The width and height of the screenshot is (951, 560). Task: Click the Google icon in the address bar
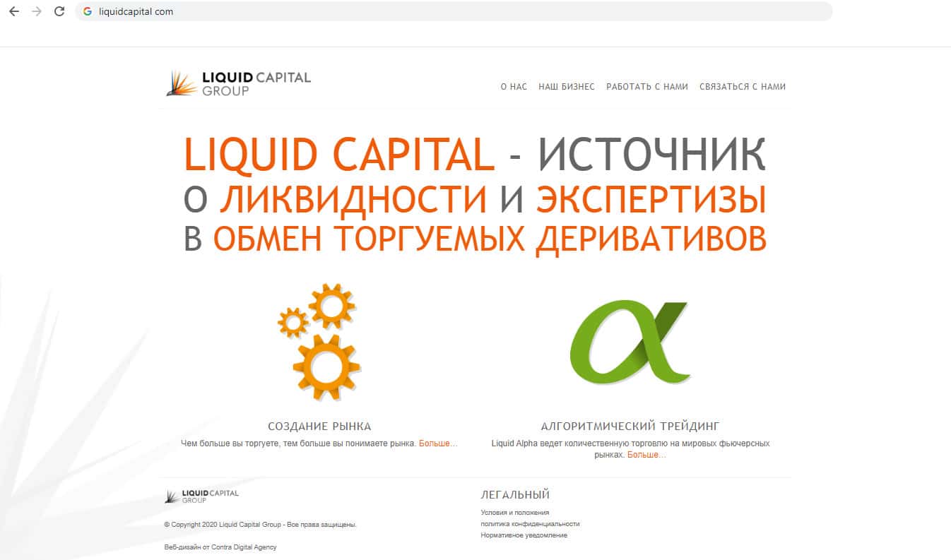pos(88,11)
